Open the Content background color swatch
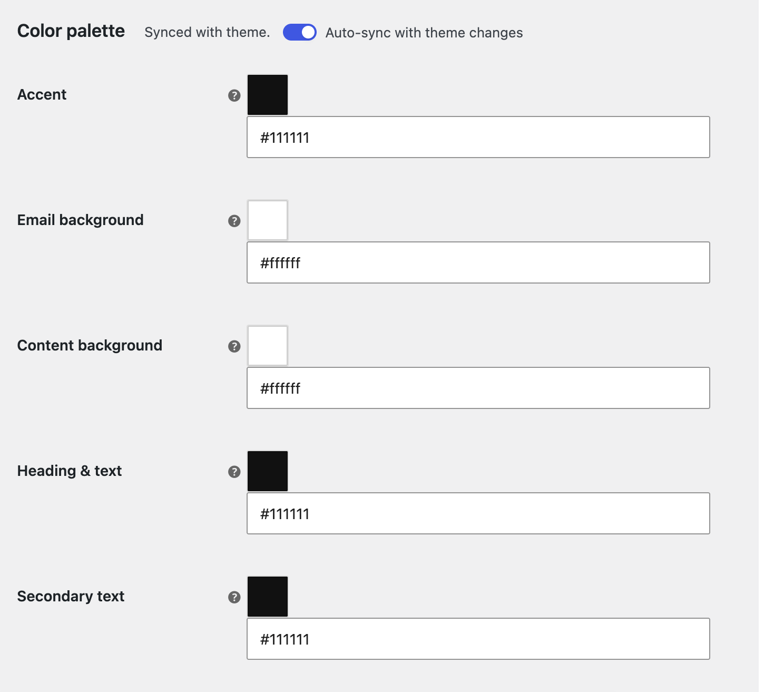This screenshot has height=692, width=784. pyautogui.click(x=268, y=346)
